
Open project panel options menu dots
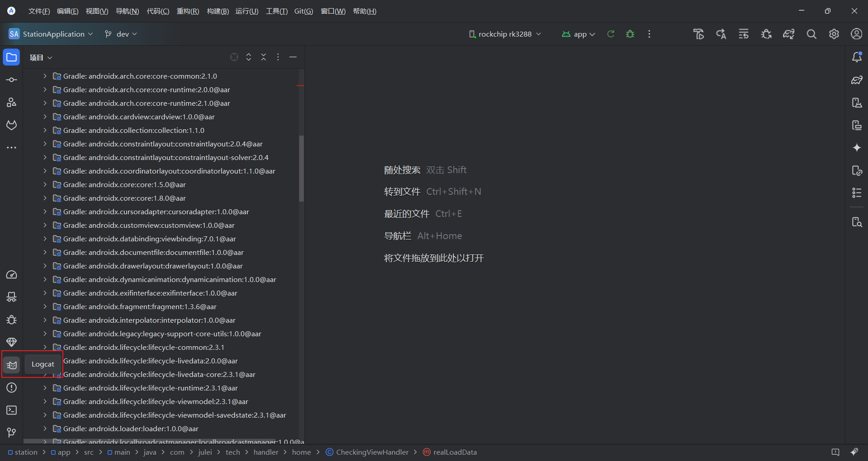[x=278, y=57]
